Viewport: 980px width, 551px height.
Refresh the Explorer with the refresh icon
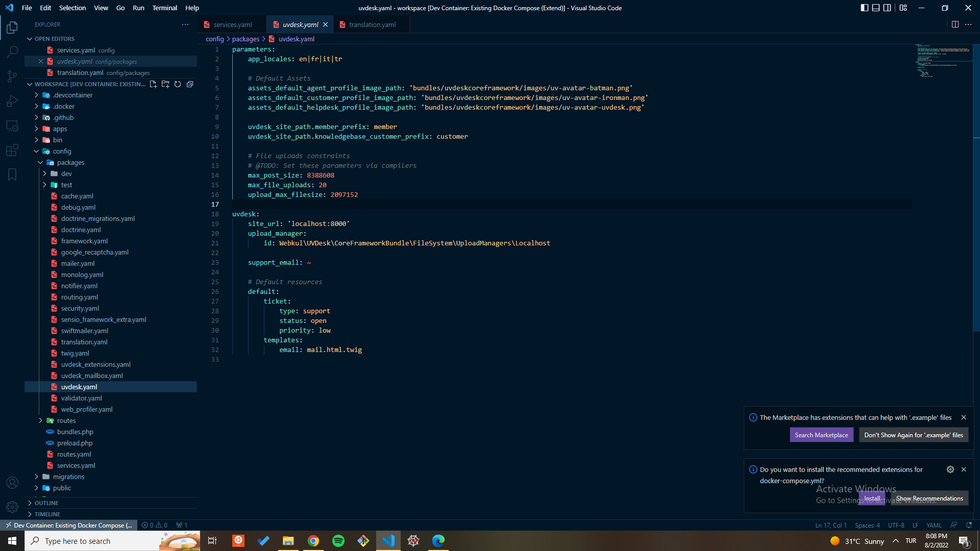pos(178,84)
